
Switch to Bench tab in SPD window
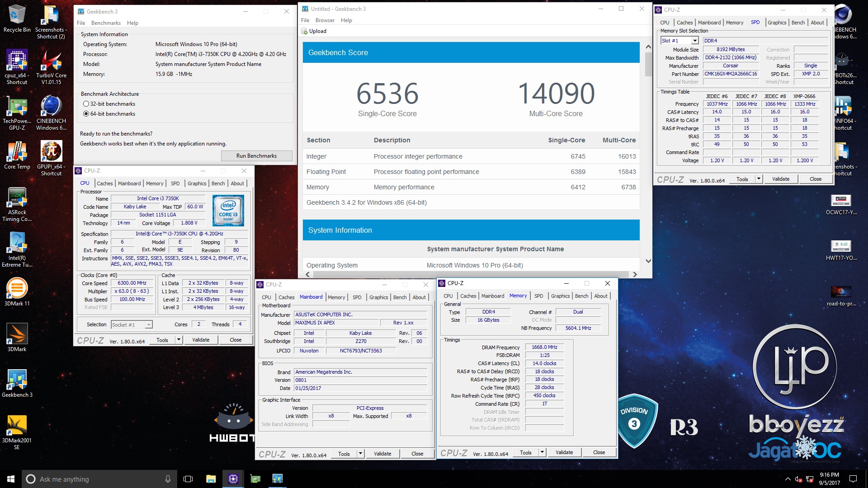pyautogui.click(x=798, y=23)
